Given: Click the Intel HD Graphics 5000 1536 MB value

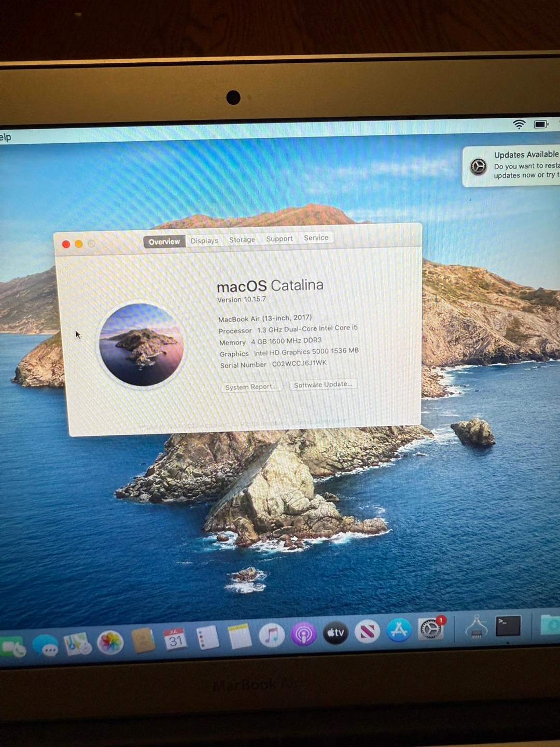Looking at the screenshot, I should (x=306, y=352).
